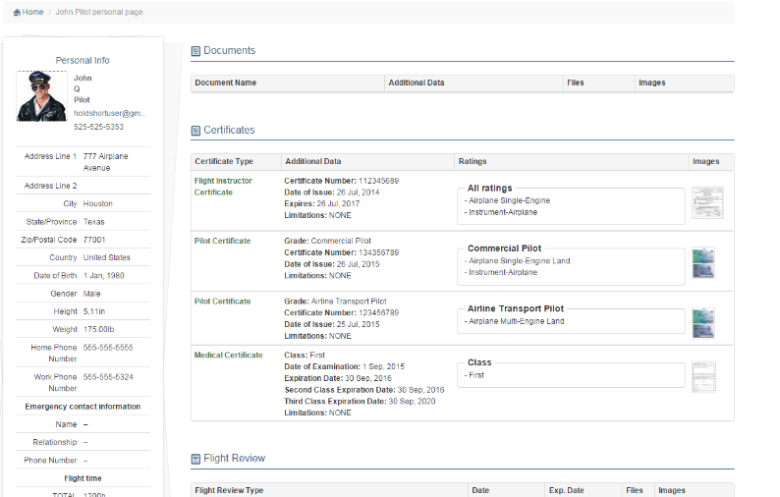Click the Certificates section icon
The height and width of the screenshot is (497, 780).
[195, 130]
